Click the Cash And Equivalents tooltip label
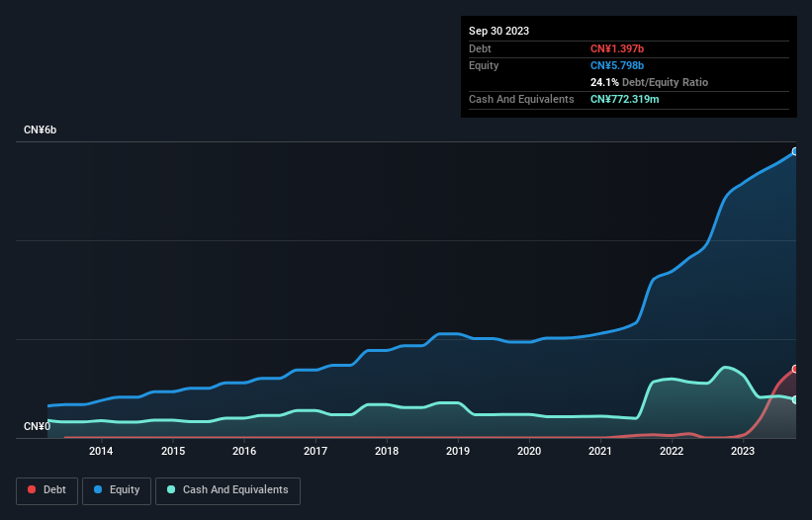812x520 pixels. (x=521, y=99)
